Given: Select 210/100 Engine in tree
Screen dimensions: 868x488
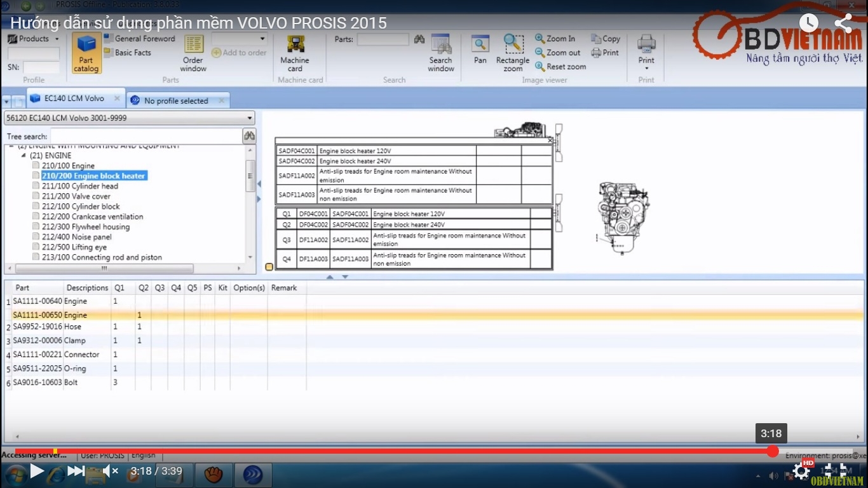Looking at the screenshot, I should click(68, 166).
